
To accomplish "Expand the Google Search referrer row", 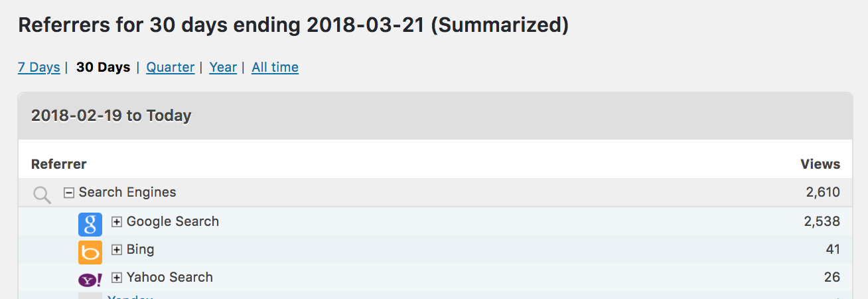I will tap(117, 222).
